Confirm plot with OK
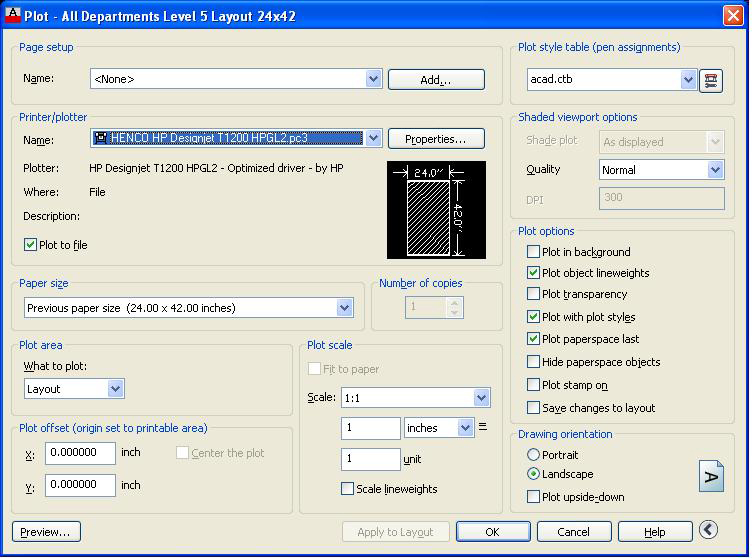Screen dimensions: 753x558 493,532
